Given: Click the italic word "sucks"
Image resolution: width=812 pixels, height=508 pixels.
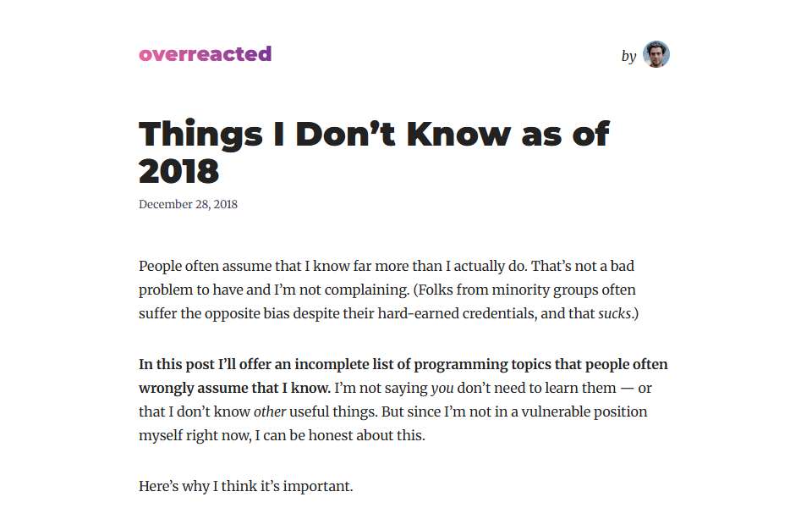Looking at the screenshot, I should (x=615, y=313).
